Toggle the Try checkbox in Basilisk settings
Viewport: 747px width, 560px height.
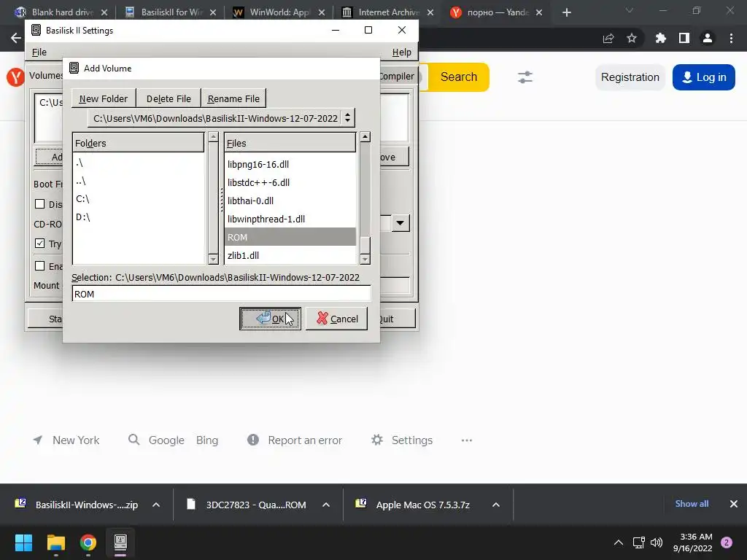40,244
